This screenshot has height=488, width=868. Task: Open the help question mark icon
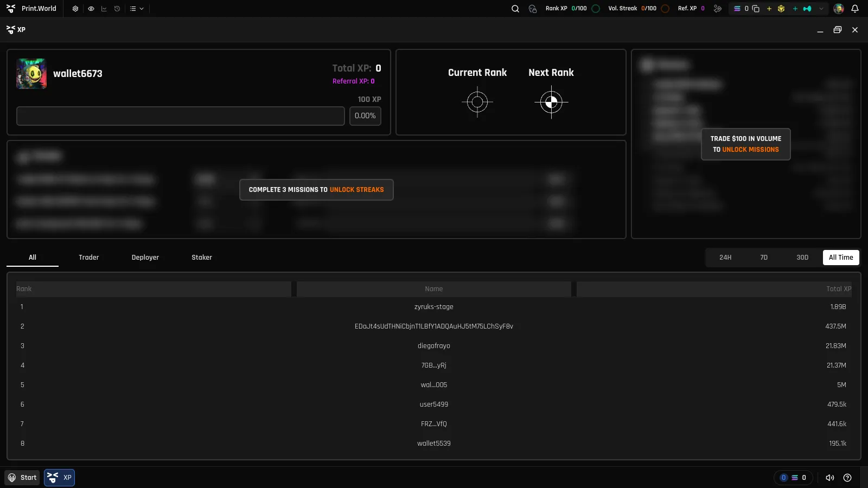click(x=847, y=478)
